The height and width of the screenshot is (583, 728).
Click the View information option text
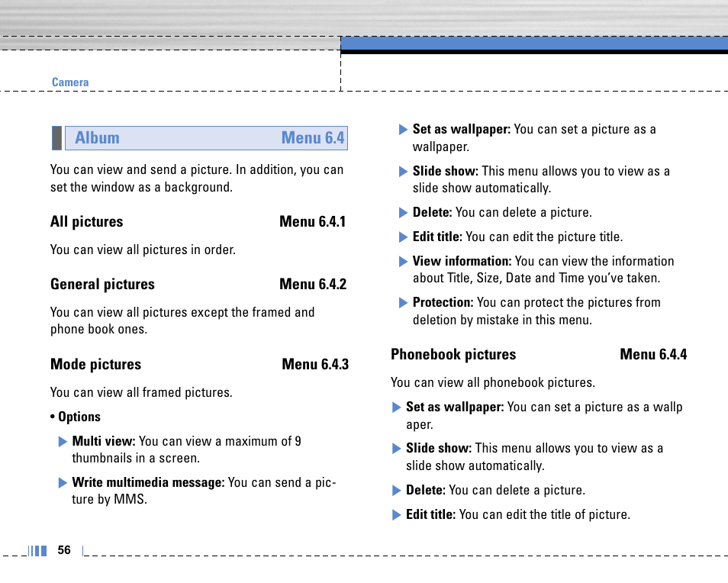coord(543,269)
